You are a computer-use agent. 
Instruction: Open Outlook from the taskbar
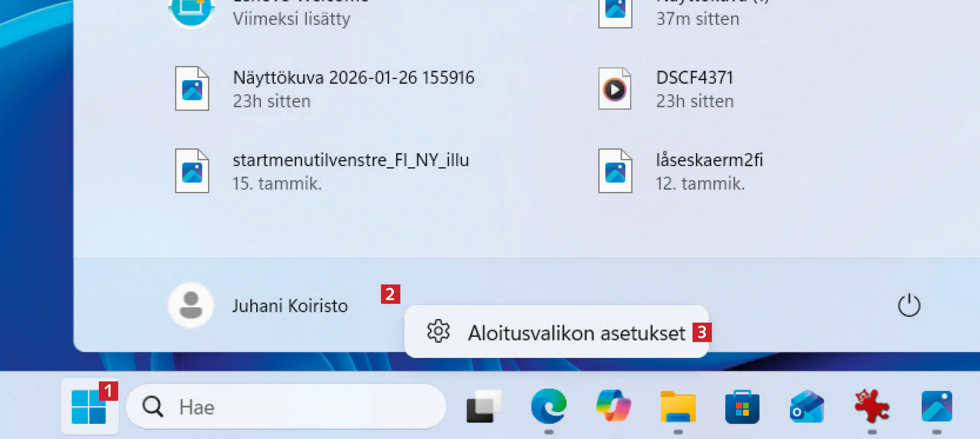point(807,407)
